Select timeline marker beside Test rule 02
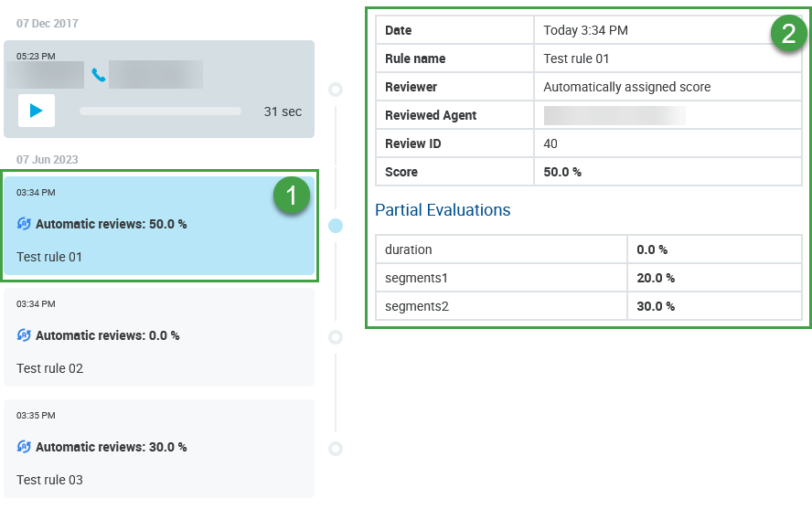Image resolution: width=812 pixels, height=520 pixels. tap(336, 337)
